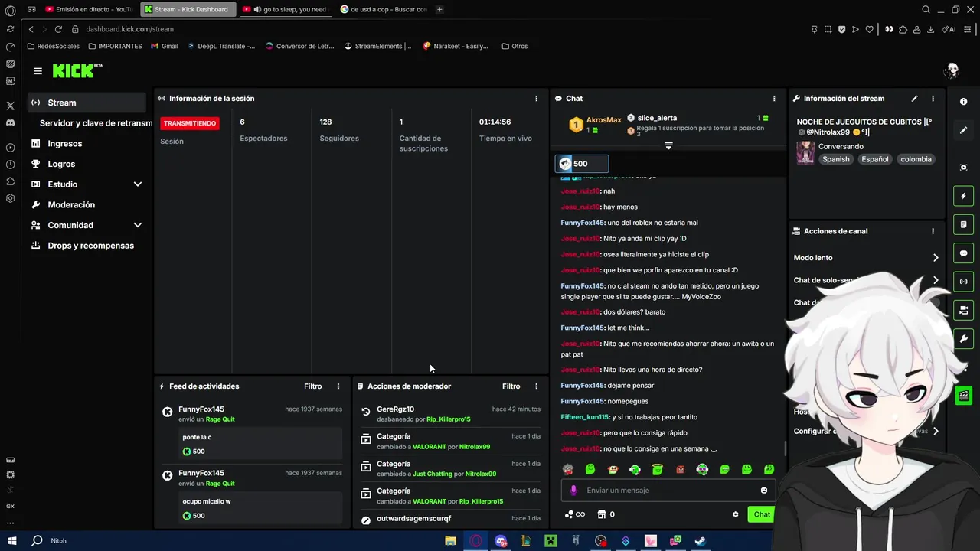Open browser downloads icon
This screenshot has width=980, height=551.
pyautogui.click(x=930, y=29)
